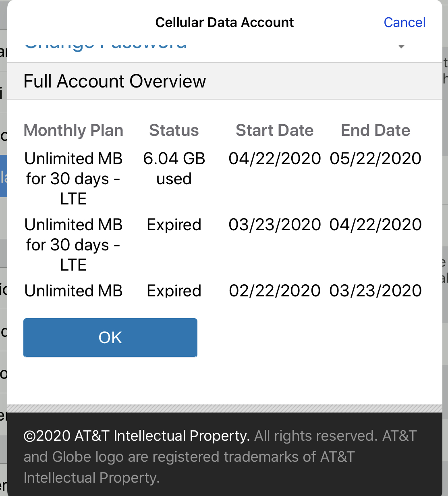Tap the Expired status starting 02/22/2020
This screenshot has width=448, height=496.
tap(174, 290)
